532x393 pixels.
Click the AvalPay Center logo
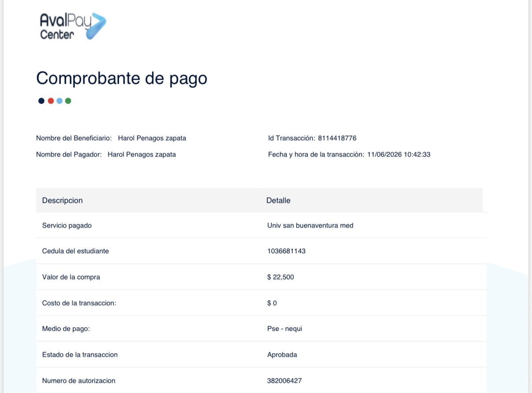pos(73,26)
